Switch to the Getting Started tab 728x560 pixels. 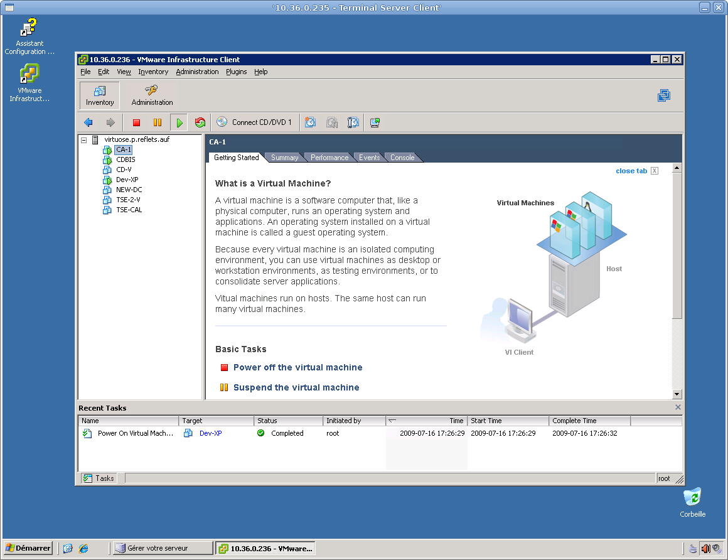coord(237,158)
